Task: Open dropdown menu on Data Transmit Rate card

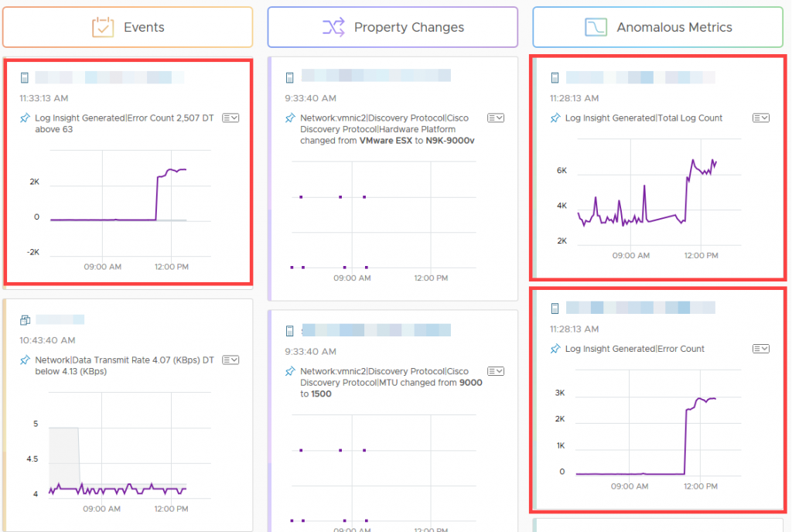Action: tap(230, 360)
